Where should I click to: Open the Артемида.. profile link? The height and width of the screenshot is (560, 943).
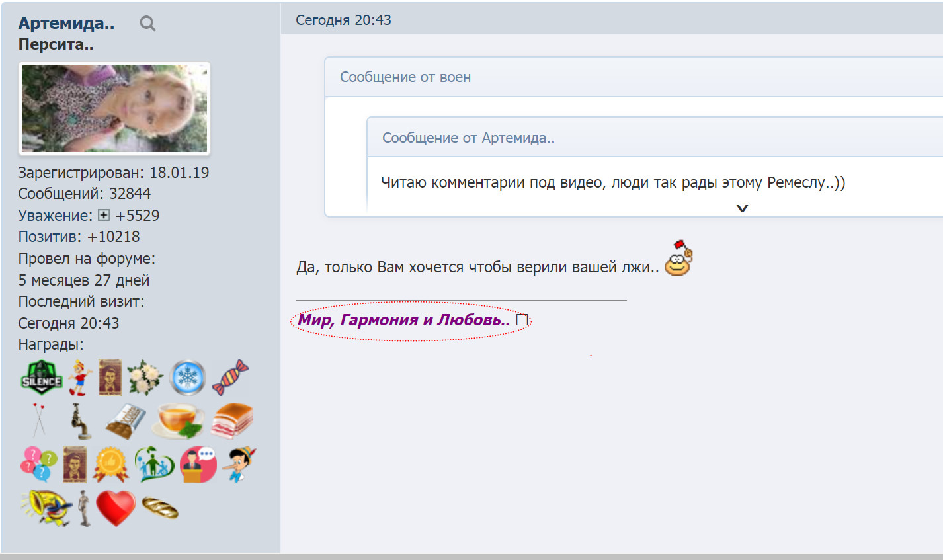click(66, 23)
